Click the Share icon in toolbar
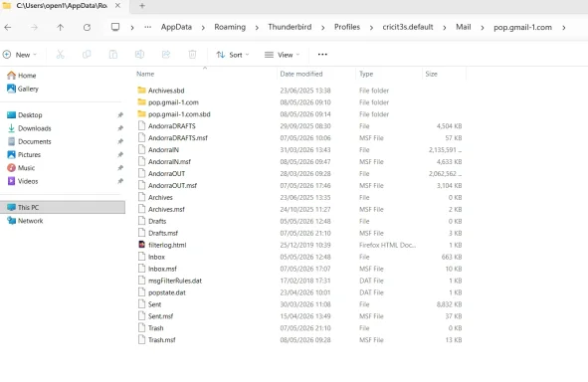The width and height of the screenshot is (588, 382). coord(166,55)
